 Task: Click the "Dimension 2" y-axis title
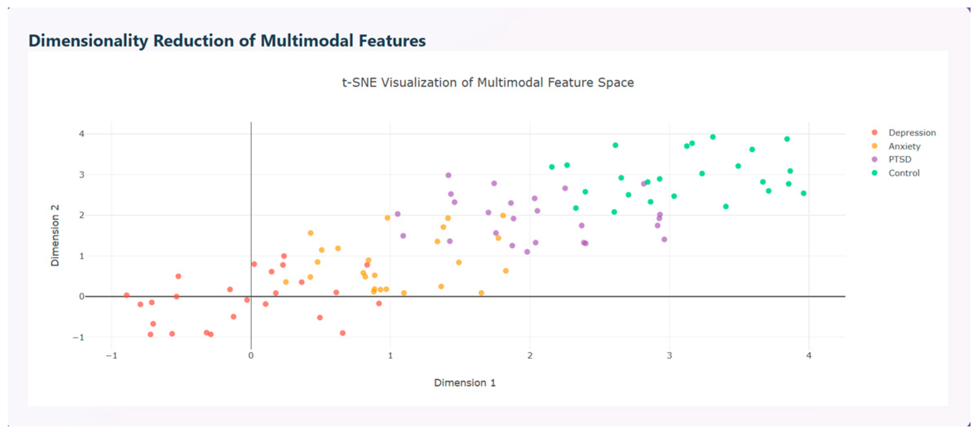(55, 235)
